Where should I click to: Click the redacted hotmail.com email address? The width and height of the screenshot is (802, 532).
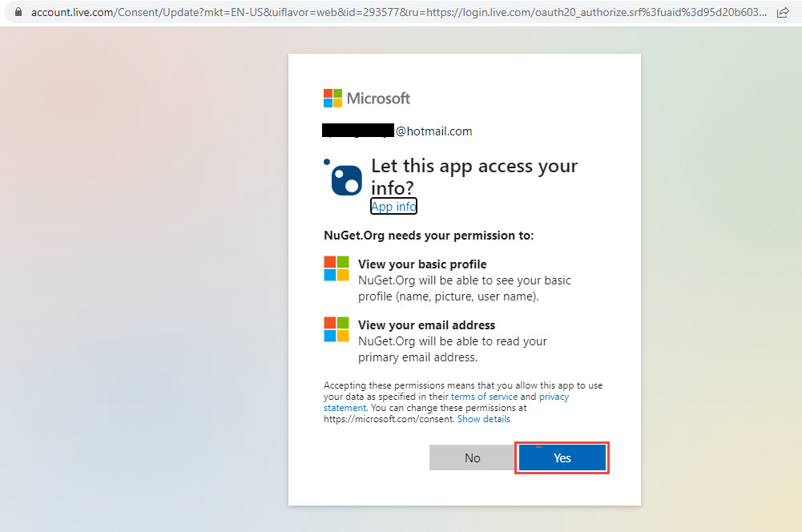pos(397,131)
